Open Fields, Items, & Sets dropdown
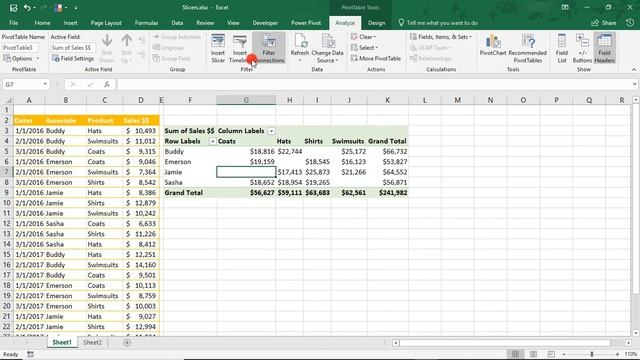 pos(440,37)
